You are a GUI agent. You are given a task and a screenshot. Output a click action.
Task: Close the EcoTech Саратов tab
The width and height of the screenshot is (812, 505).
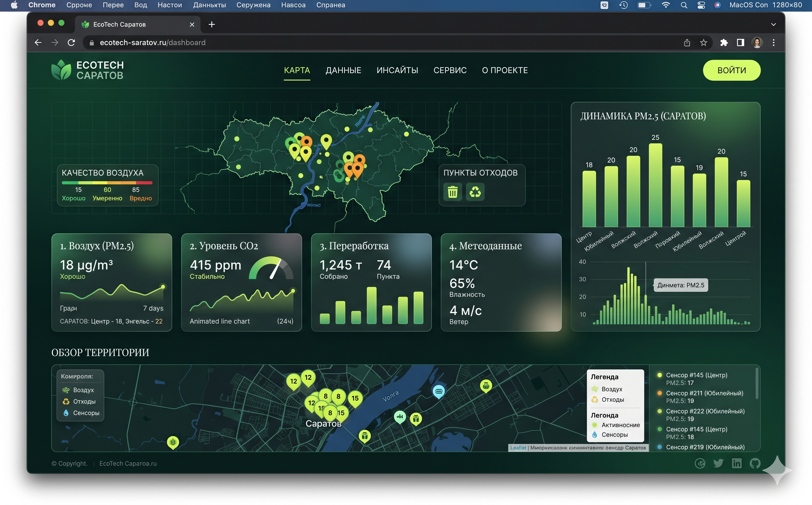192,24
